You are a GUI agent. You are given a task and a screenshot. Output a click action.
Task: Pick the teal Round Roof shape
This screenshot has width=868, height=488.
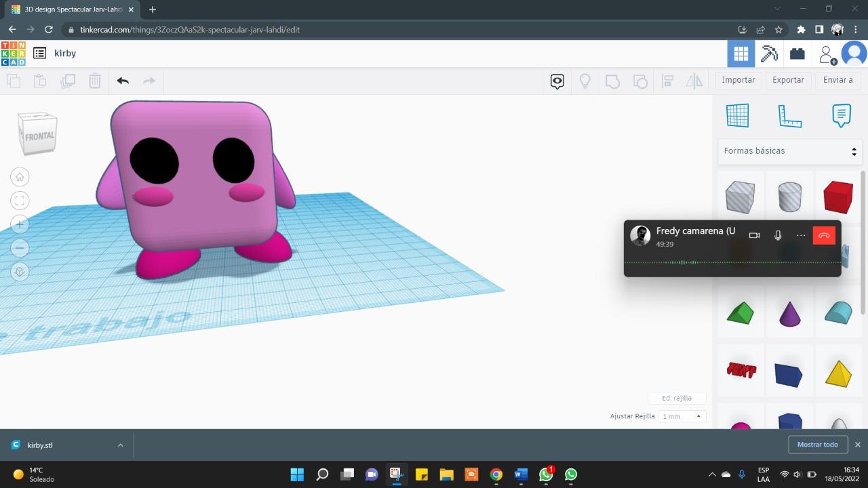838,312
